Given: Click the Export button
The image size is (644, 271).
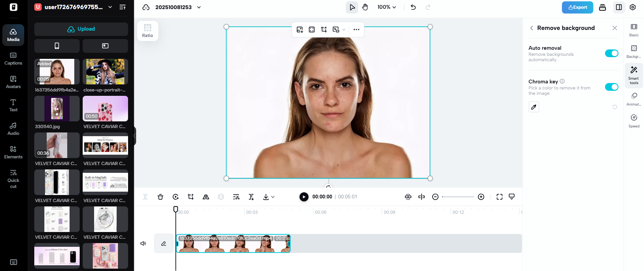Looking at the screenshot, I should (577, 7).
